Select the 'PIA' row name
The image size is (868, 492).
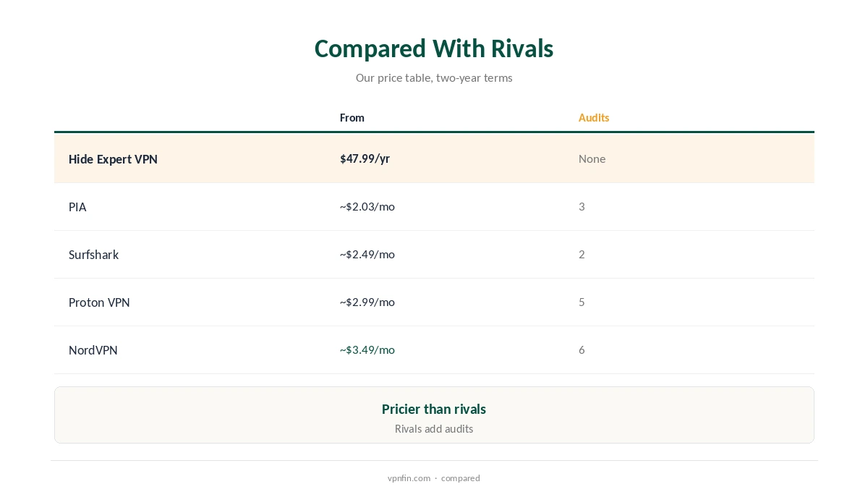click(x=77, y=207)
